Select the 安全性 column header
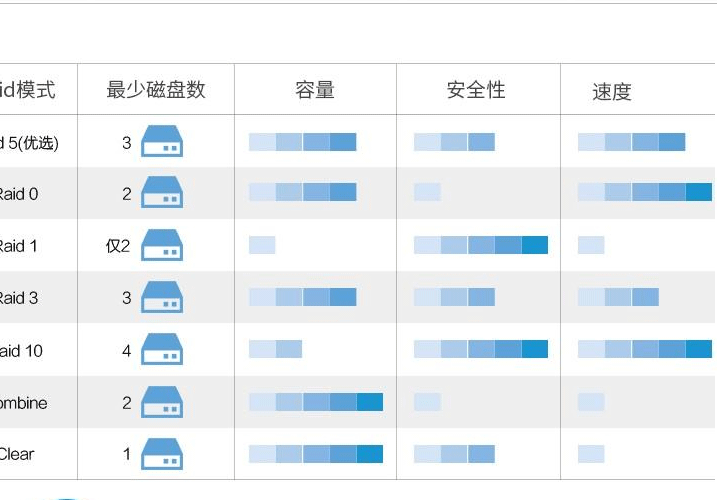717x500 pixels. (476, 90)
